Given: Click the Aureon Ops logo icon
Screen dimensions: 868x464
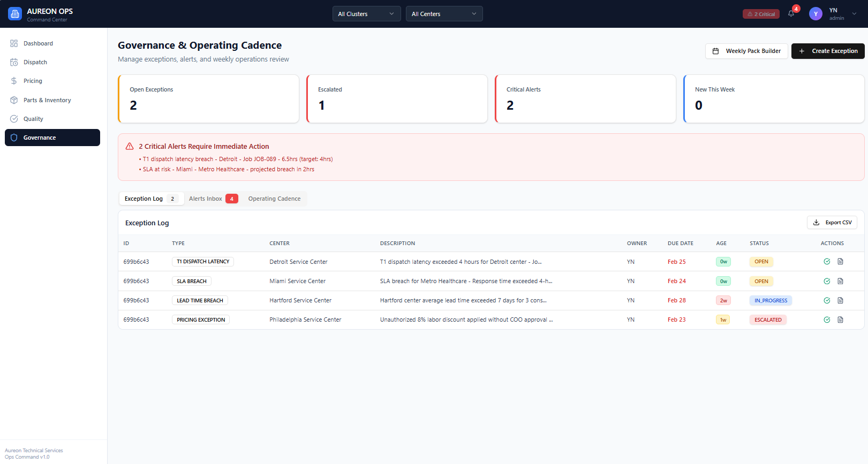Looking at the screenshot, I should coord(15,14).
